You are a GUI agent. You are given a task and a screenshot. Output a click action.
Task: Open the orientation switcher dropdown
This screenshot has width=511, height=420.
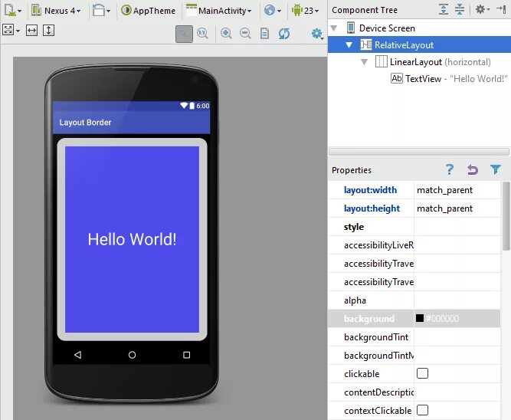(x=101, y=11)
